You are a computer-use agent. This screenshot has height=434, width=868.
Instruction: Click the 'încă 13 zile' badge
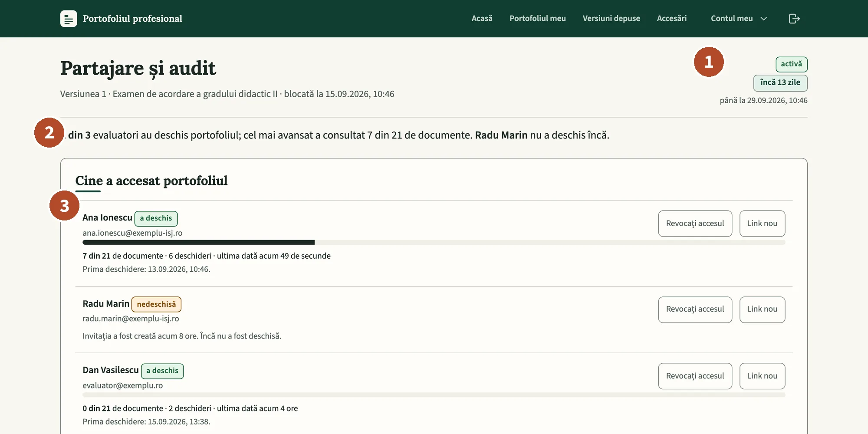(x=780, y=83)
